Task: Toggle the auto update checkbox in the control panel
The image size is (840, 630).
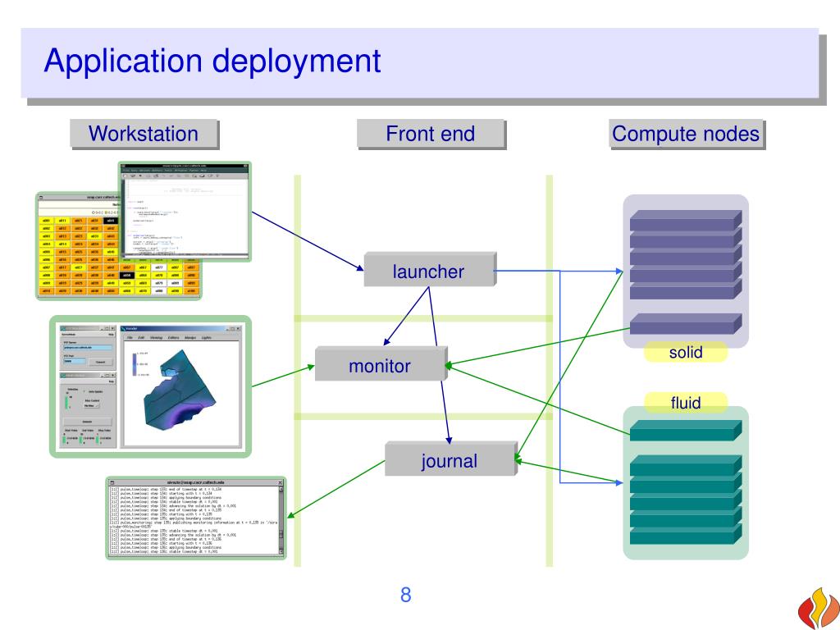Action: click(84, 391)
